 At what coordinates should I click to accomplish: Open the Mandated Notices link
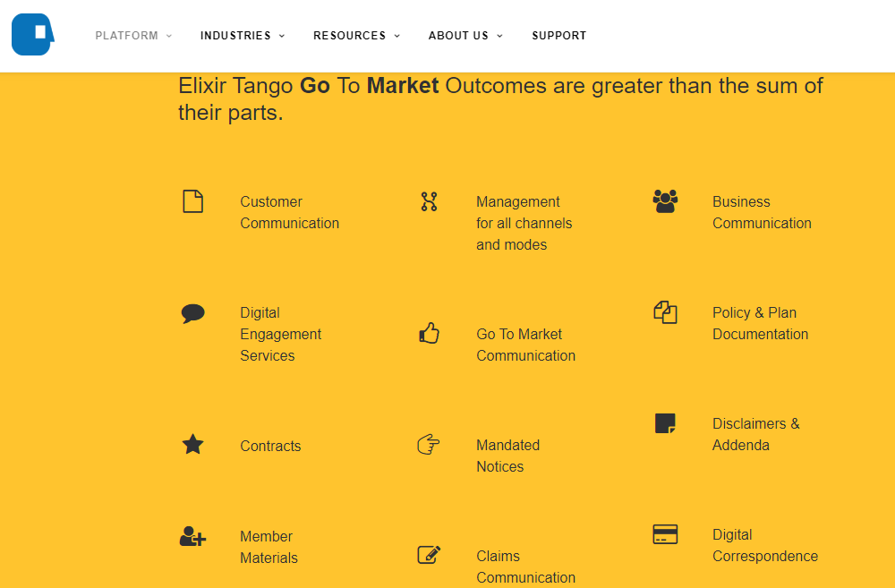tap(507, 456)
